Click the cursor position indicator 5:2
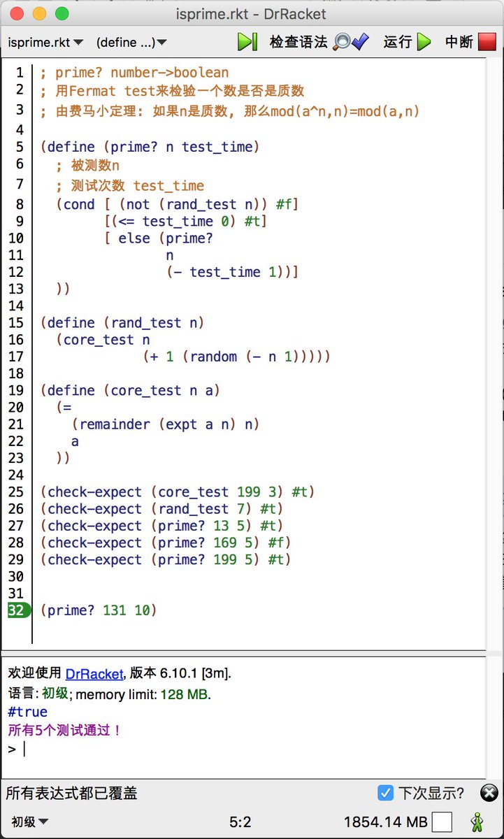This screenshot has width=504, height=839. click(240, 822)
